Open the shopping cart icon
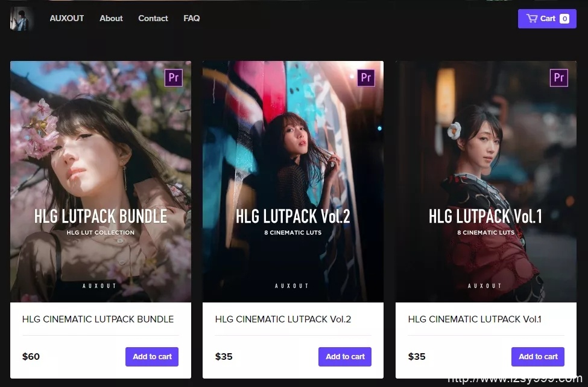 [532, 18]
